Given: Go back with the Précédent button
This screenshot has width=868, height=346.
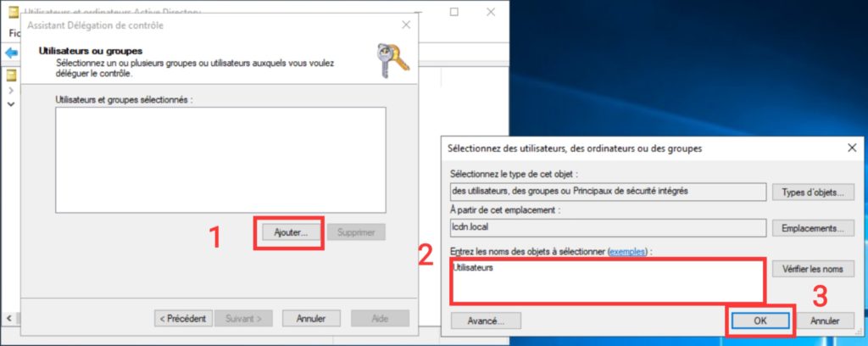Looking at the screenshot, I should pyautogui.click(x=183, y=318).
